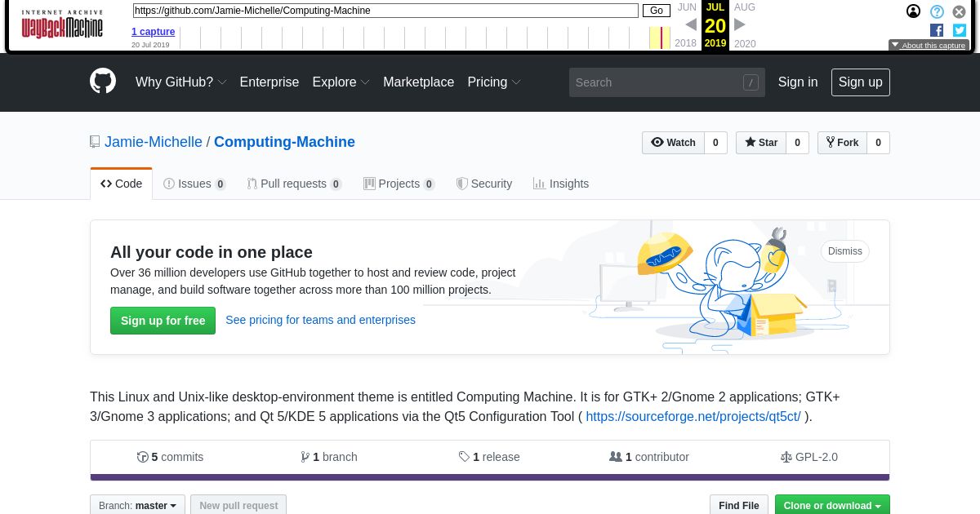The height and width of the screenshot is (514, 980).
Task: Star the repository
Action: point(761,143)
